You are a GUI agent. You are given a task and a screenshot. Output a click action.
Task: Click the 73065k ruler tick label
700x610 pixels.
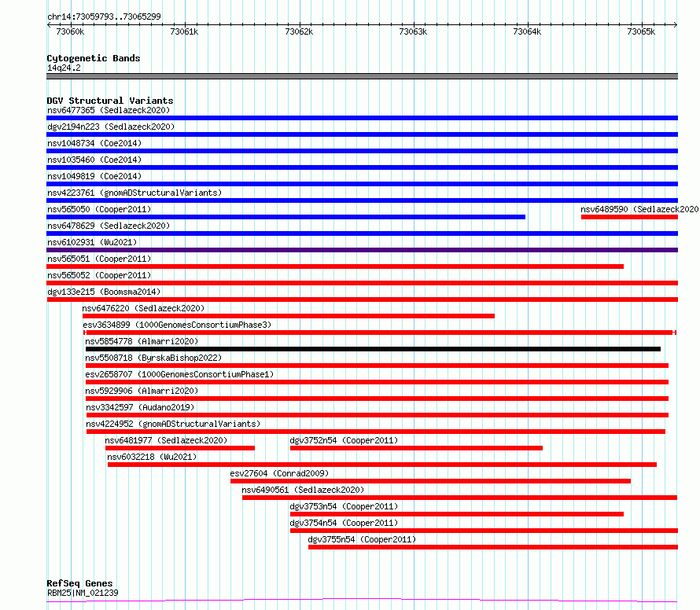coord(641,31)
